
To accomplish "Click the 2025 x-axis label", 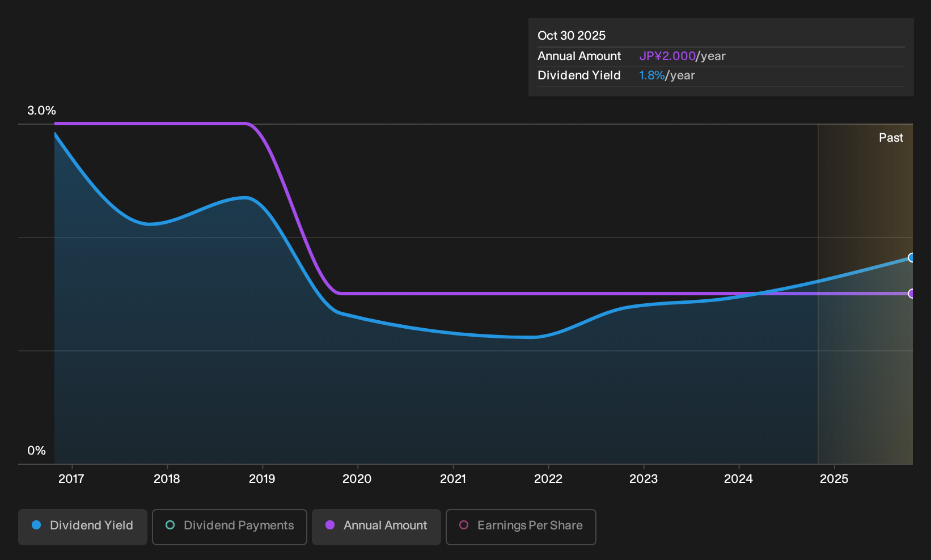I will click(x=834, y=479).
